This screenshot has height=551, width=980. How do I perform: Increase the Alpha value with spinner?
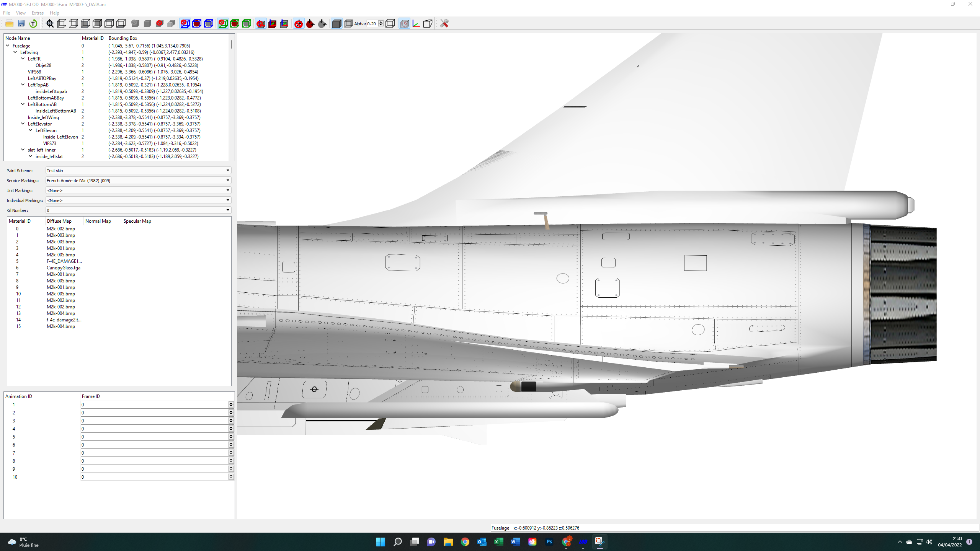coord(381,22)
